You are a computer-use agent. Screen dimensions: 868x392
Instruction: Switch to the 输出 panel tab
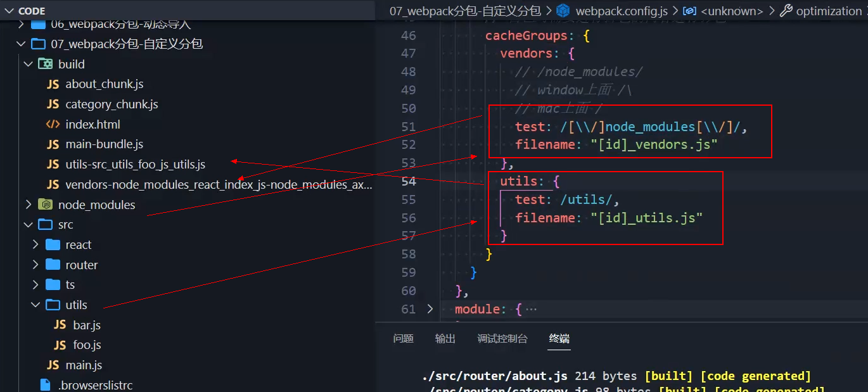click(445, 339)
